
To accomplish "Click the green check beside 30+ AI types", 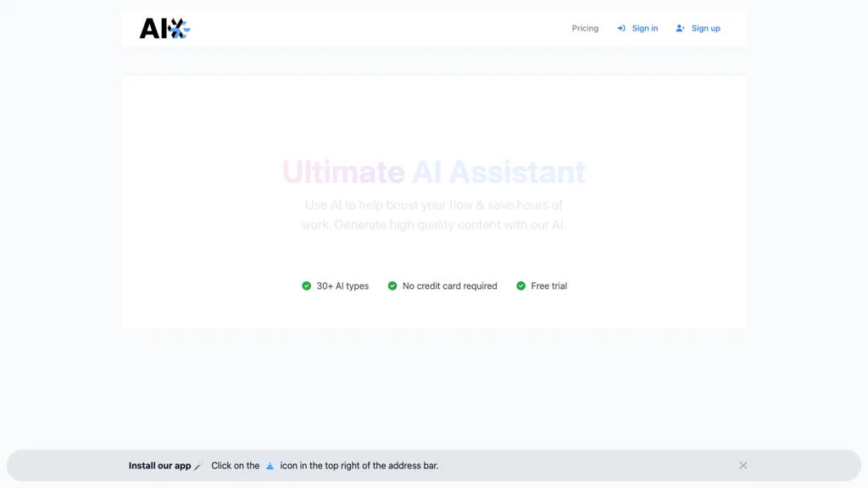I will click(x=306, y=286).
